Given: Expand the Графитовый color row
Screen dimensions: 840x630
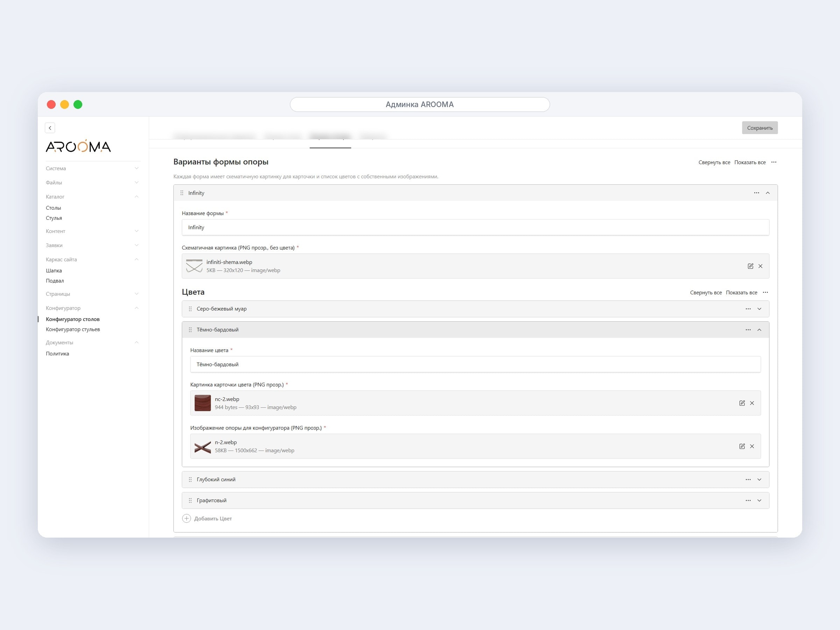Looking at the screenshot, I should pyautogui.click(x=759, y=500).
